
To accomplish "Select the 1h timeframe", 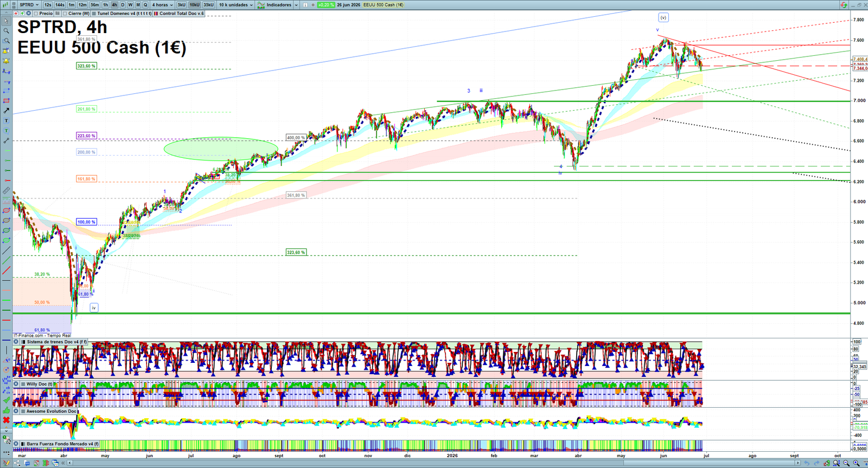I will [x=105, y=5].
